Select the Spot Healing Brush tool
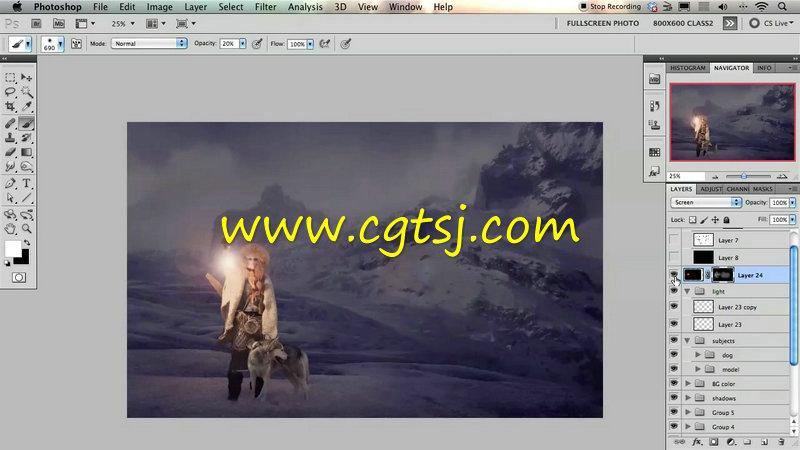This screenshot has width=800, height=450. pos(10,123)
